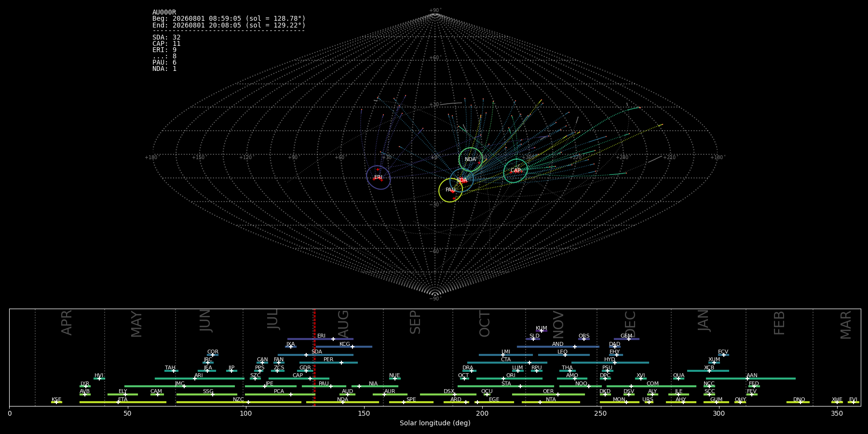This screenshot has height=434, width=868.
Task: Select the ETA shower bar
Action: click(x=123, y=402)
